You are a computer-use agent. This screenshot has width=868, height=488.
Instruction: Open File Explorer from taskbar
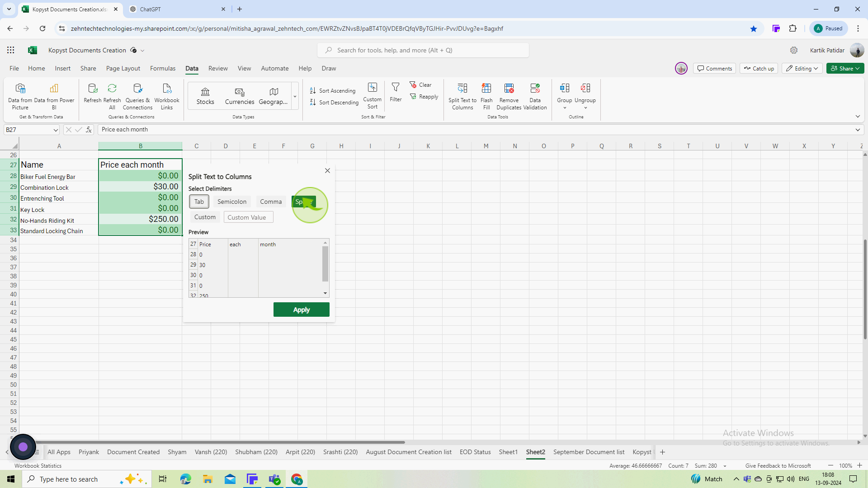coord(208,479)
